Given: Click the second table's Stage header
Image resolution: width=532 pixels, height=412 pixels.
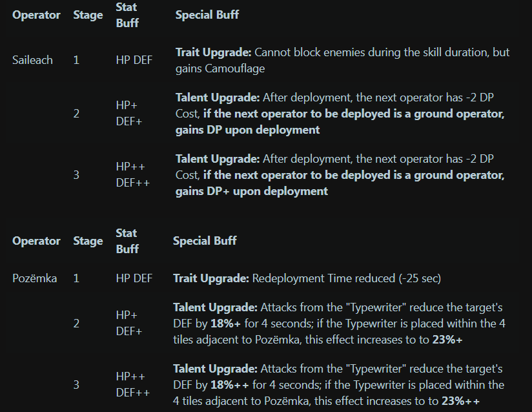Looking at the screenshot, I should [x=88, y=241].
